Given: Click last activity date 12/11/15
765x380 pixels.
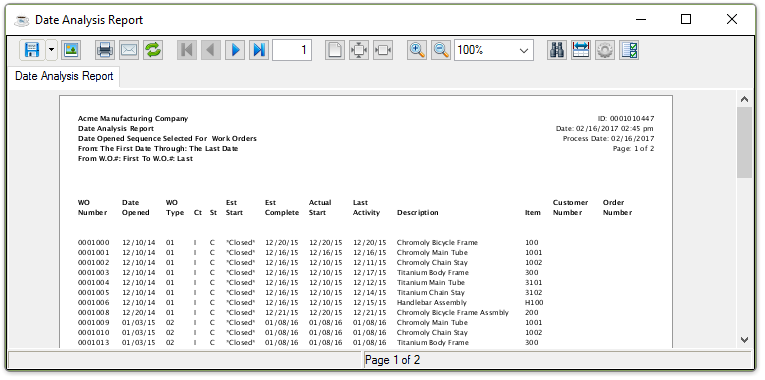Looking at the screenshot, I should 370,262.
